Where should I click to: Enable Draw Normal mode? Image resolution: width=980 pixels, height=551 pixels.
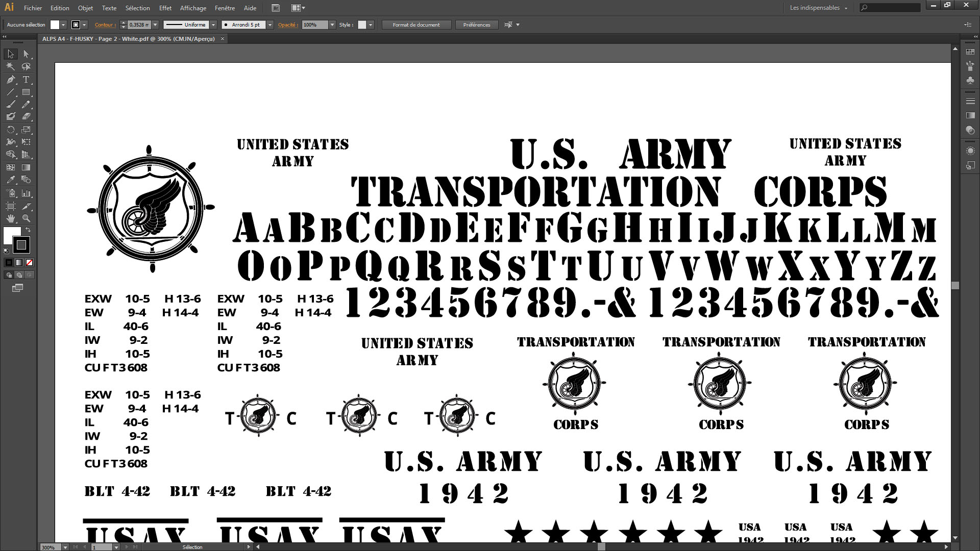pyautogui.click(x=9, y=275)
